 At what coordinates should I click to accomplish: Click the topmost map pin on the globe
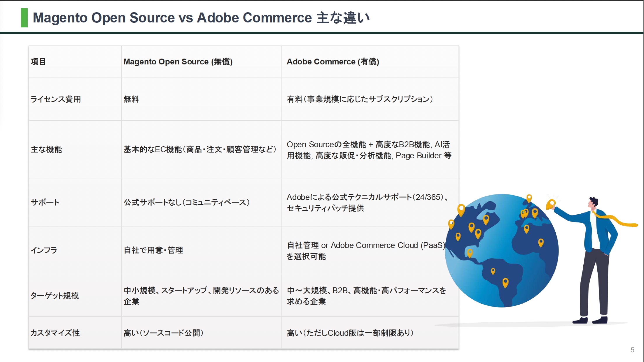point(529,198)
